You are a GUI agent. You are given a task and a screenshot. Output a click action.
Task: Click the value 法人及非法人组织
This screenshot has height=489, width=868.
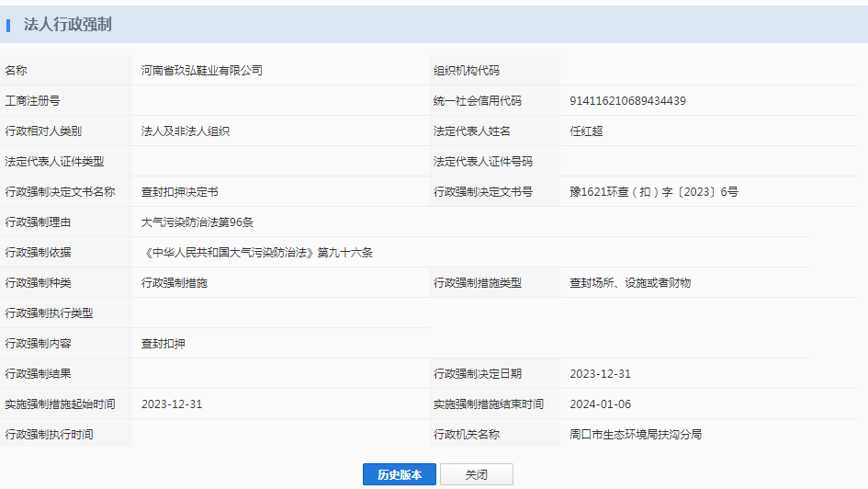click(x=186, y=131)
